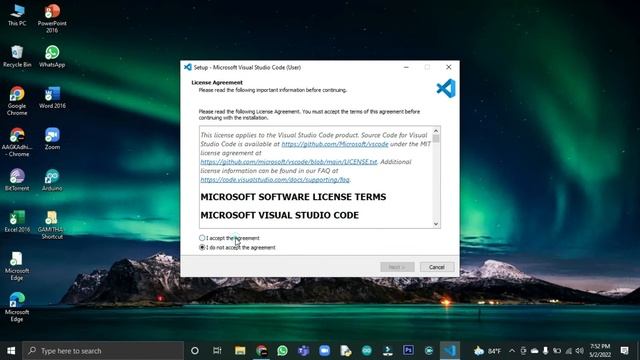Select the Google Chrome desktop icon
This screenshot has width=640, height=360.
click(x=17, y=101)
